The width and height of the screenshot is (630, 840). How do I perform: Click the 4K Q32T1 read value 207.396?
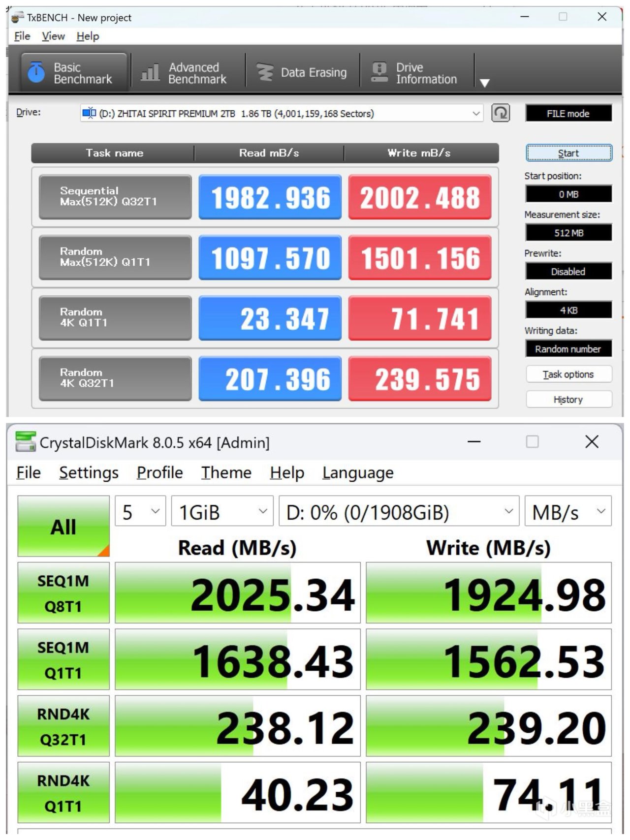click(x=270, y=378)
